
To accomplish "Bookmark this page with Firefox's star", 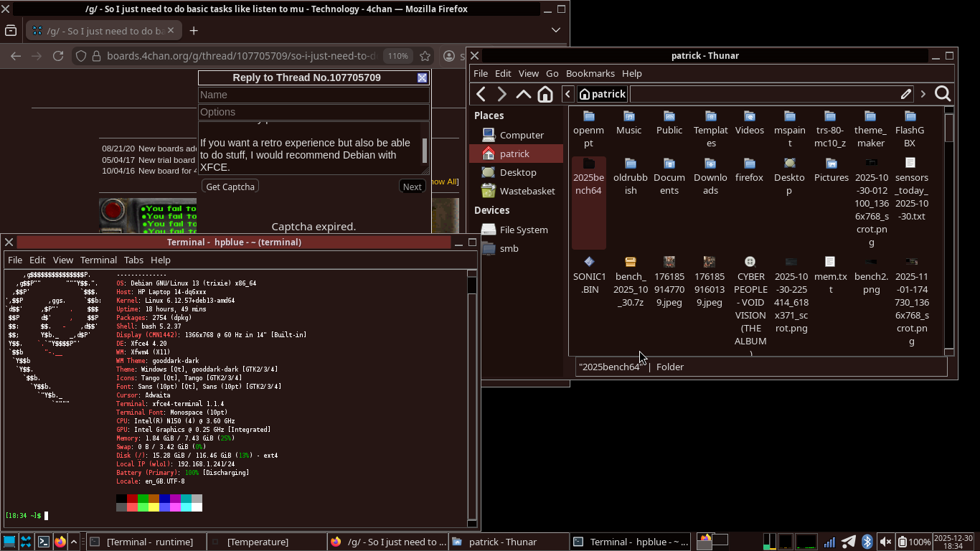I will click(425, 56).
